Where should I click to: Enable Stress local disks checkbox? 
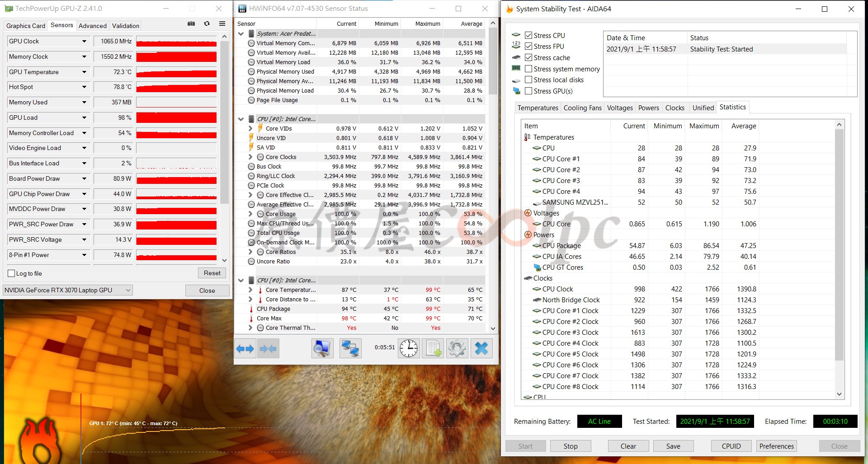(x=528, y=80)
